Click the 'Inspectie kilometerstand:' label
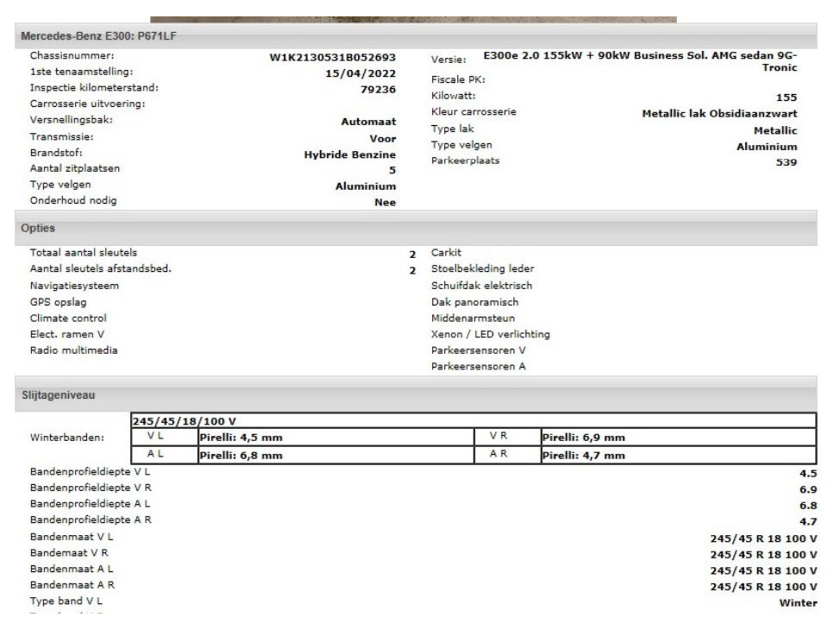 pyautogui.click(x=94, y=88)
